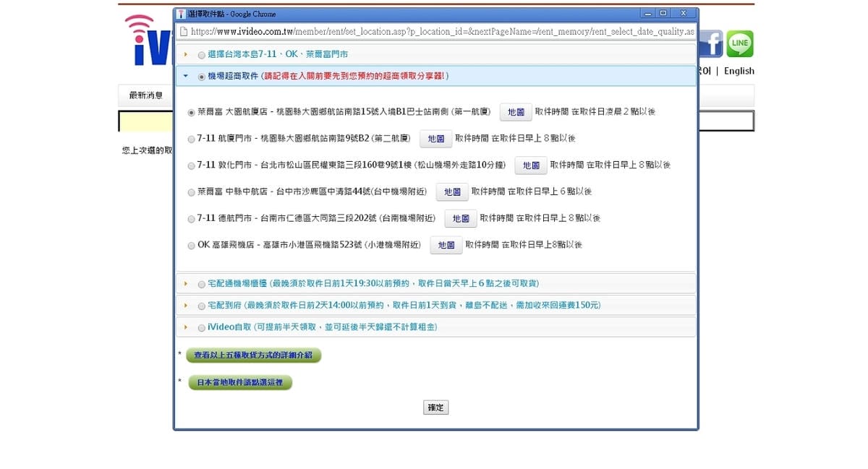Open 地圖 for 7-11 敦化門市
The height and width of the screenshot is (469, 868).
531,165
